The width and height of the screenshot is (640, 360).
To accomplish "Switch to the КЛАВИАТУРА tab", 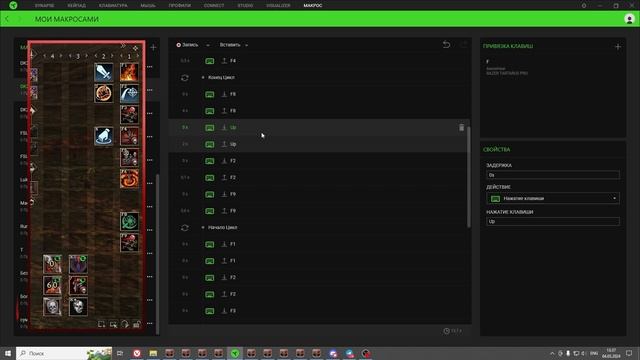I will point(113,6).
